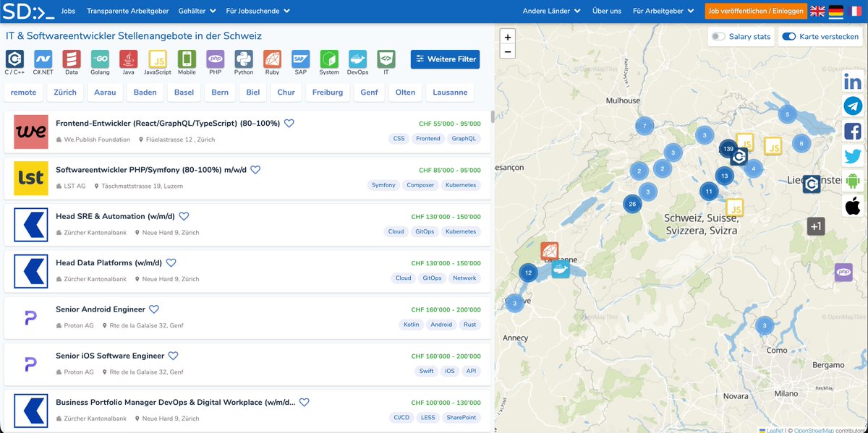The image size is (868, 433).
Task: Favorite the Softwareentwickler PHP/Symfony job
Action: click(255, 170)
